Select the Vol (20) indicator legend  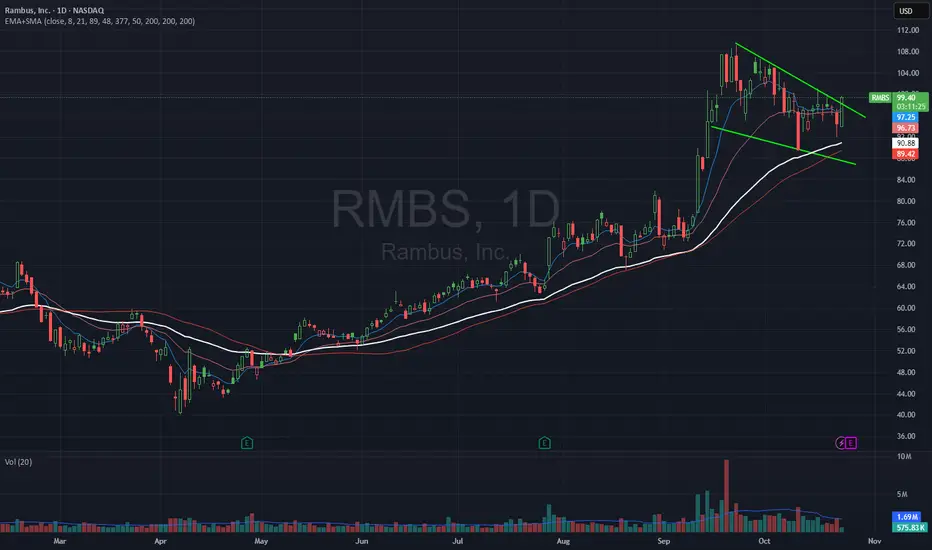pos(18,462)
